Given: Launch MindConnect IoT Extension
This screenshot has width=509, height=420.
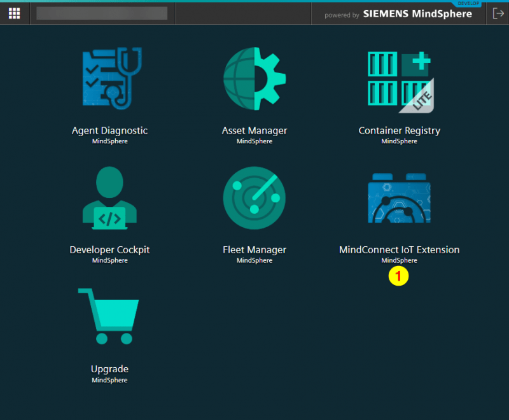Looking at the screenshot, I should pos(399,198).
